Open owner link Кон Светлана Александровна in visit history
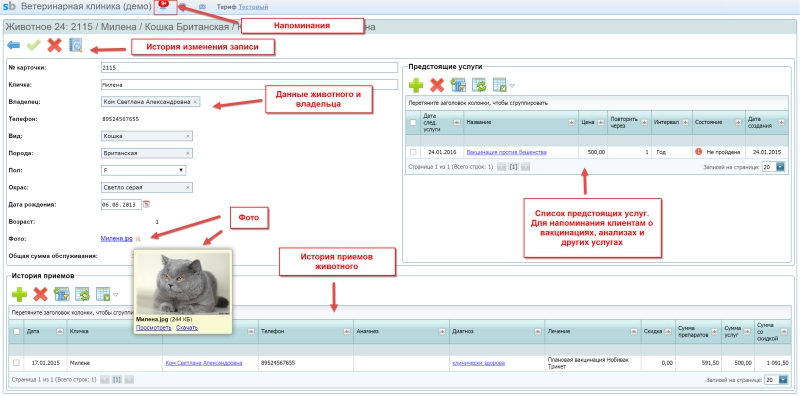The image size is (800, 396). [x=204, y=363]
